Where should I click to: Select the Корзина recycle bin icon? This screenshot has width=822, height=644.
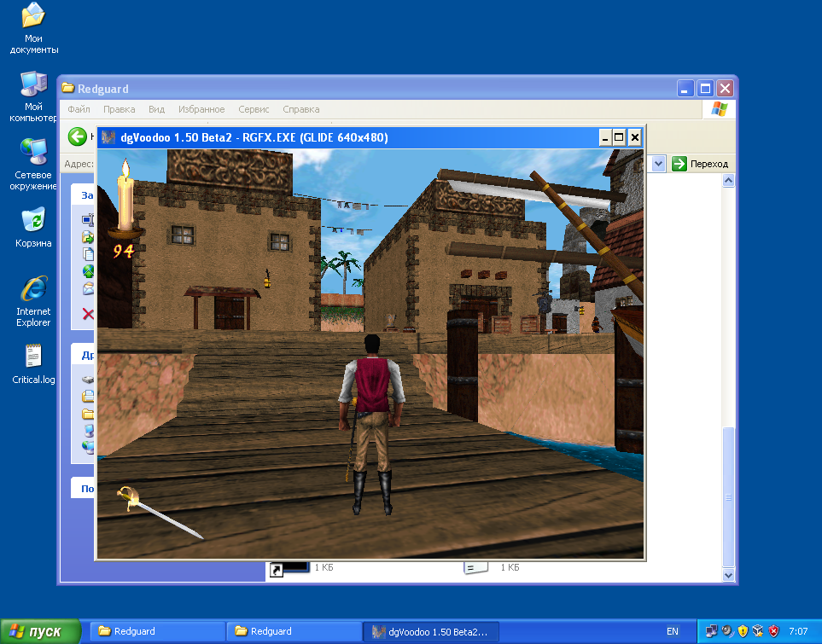pos(33,228)
